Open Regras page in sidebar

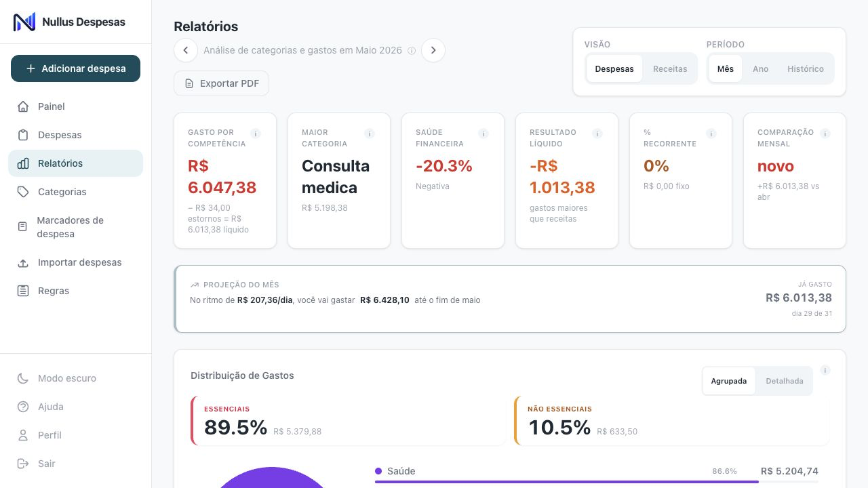click(x=76, y=291)
